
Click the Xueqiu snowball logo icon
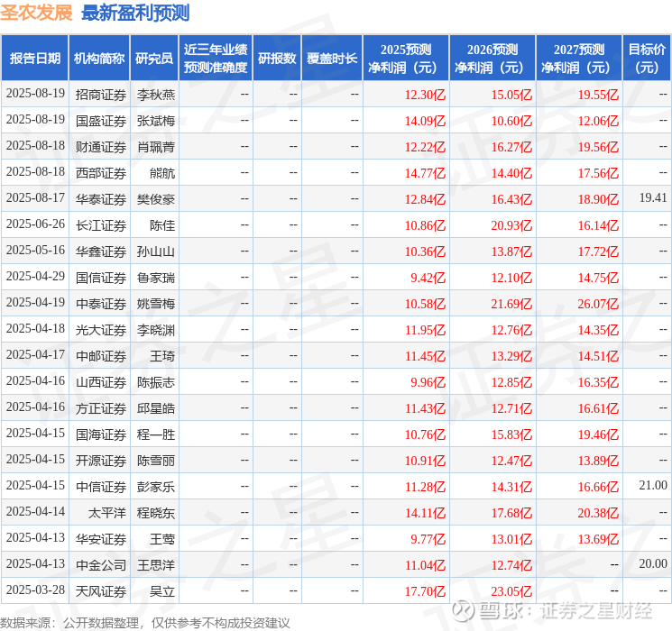pyautogui.click(x=464, y=609)
